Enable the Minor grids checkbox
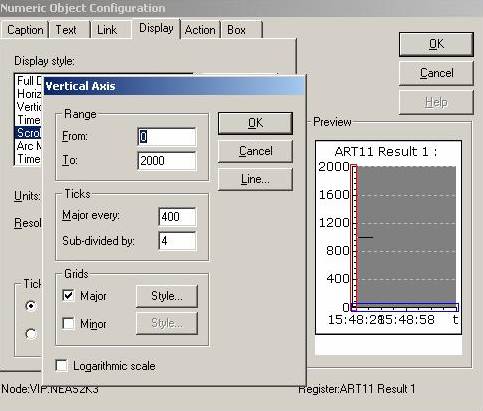This screenshot has width=483, height=411. pyautogui.click(x=68, y=323)
